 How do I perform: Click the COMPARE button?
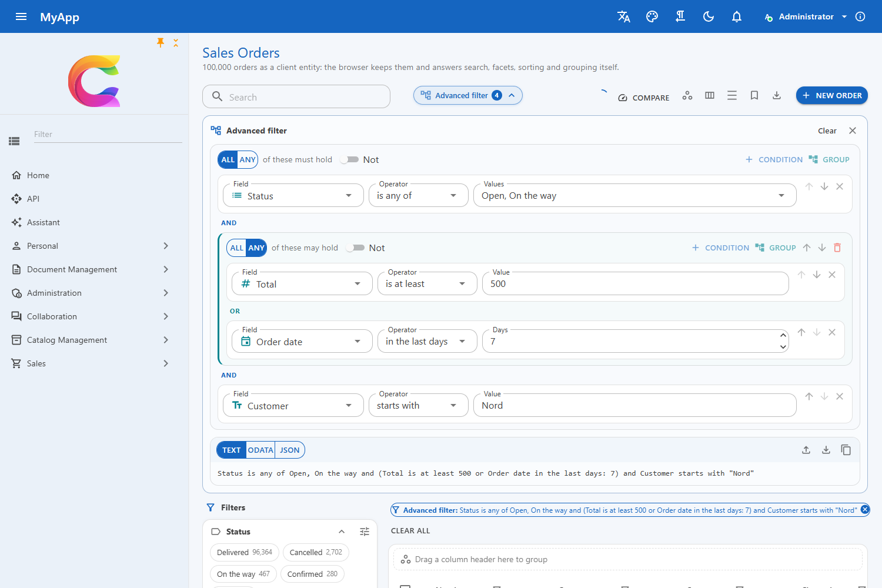[644, 98]
